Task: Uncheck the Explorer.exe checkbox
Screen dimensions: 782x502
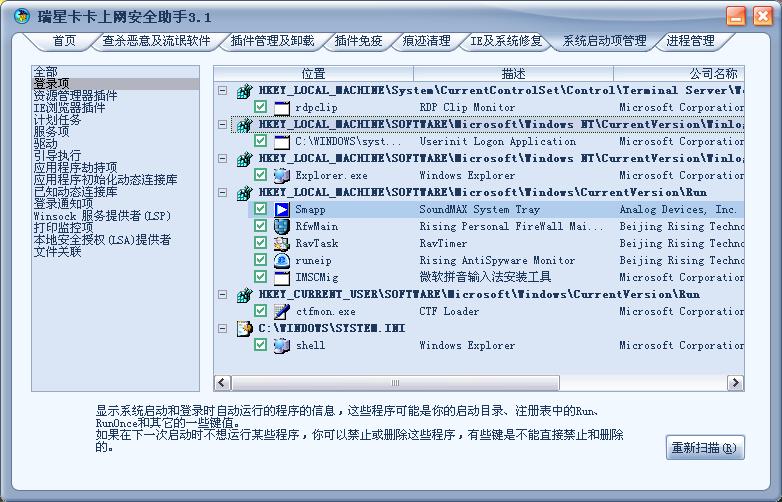Action: click(x=260, y=174)
